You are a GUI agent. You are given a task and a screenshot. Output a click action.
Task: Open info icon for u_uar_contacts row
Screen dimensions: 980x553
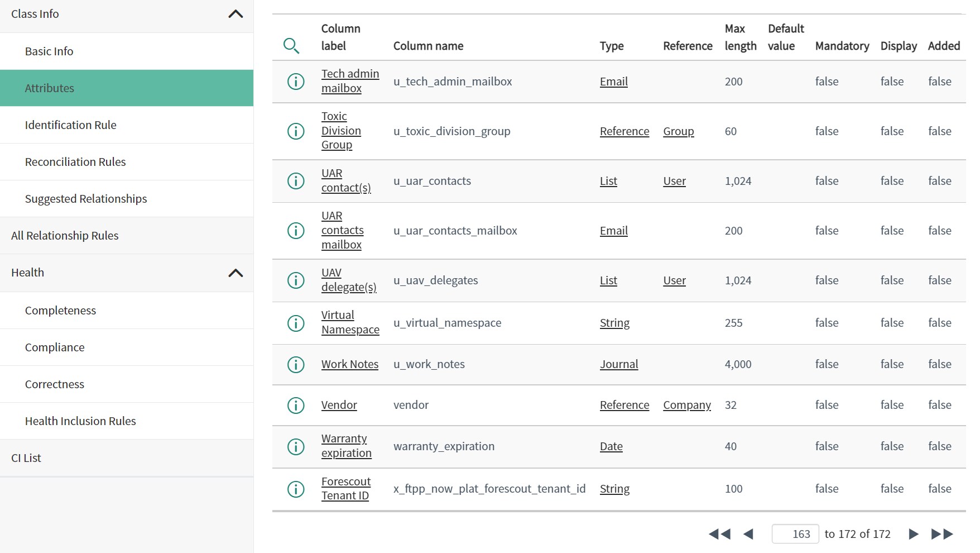(296, 181)
